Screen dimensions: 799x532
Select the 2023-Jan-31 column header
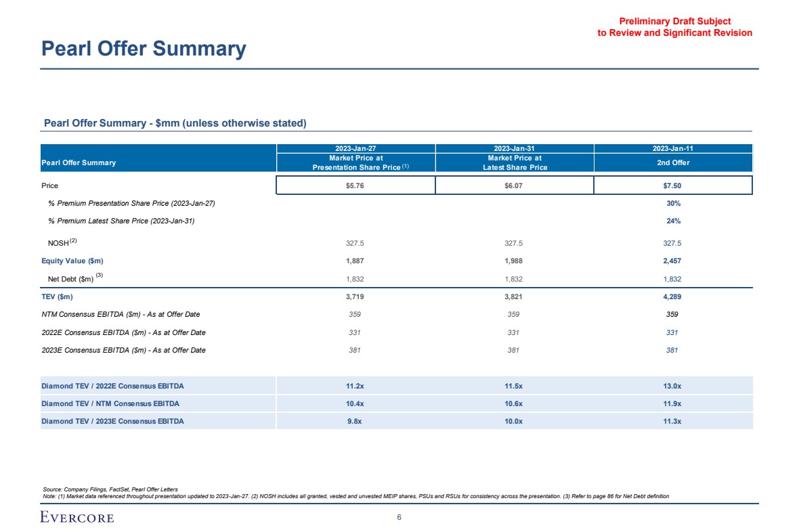tap(514, 148)
